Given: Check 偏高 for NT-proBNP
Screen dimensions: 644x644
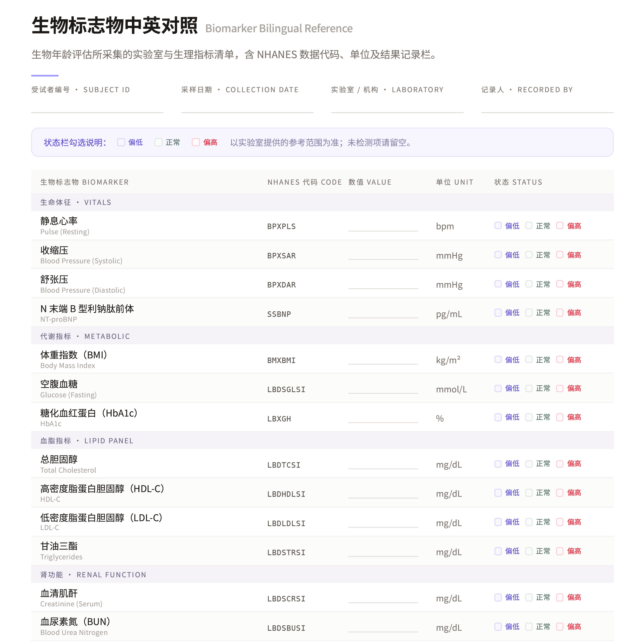Looking at the screenshot, I should [x=560, y=313].
